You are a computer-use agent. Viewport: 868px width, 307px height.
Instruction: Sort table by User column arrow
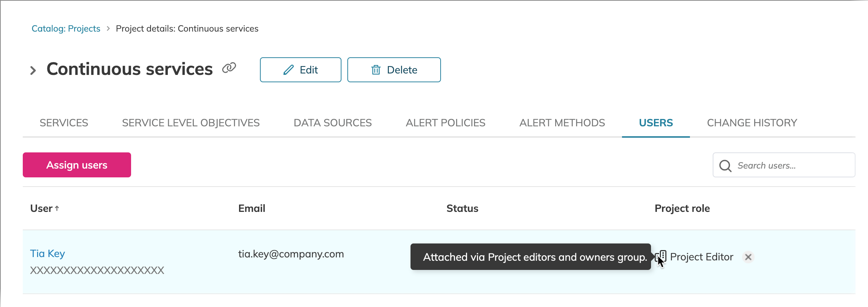57,208
